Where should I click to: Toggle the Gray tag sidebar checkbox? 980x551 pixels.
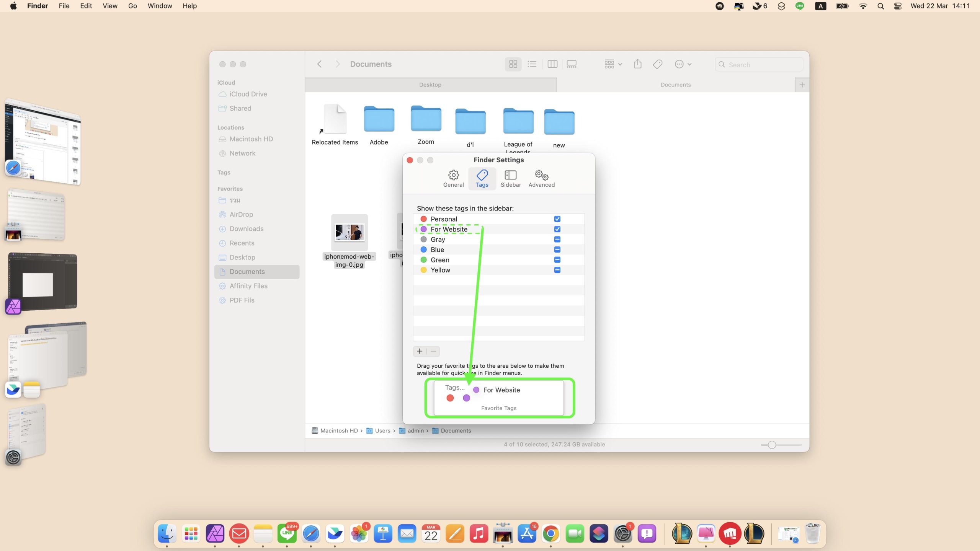[x=557, y=240]
